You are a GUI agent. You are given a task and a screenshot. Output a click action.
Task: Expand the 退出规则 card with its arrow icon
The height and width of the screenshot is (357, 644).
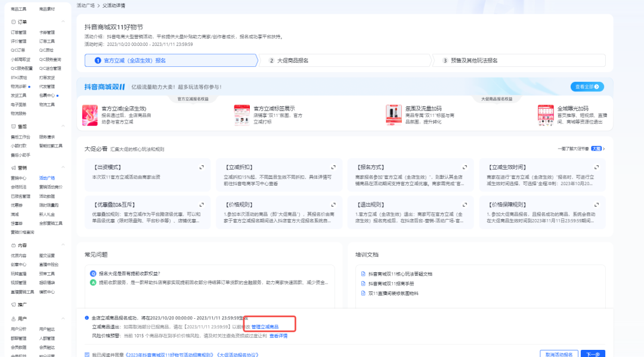pyautogui.click(x=465, y=205)
